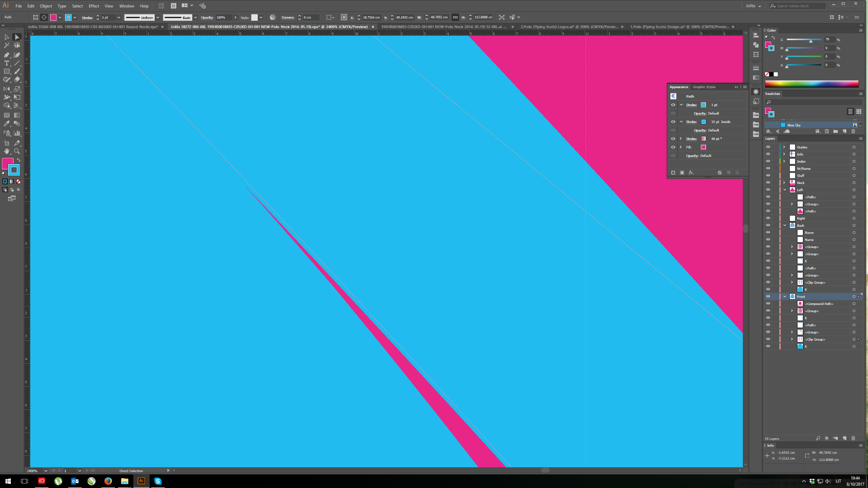Switch to the Graphic Styles tab

[x=704, y=87]
